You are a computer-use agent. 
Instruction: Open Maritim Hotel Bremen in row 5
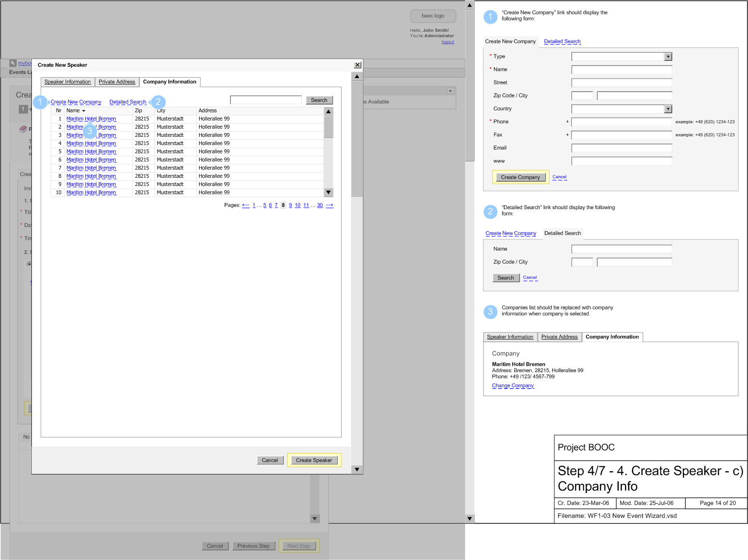click(91, 152)
